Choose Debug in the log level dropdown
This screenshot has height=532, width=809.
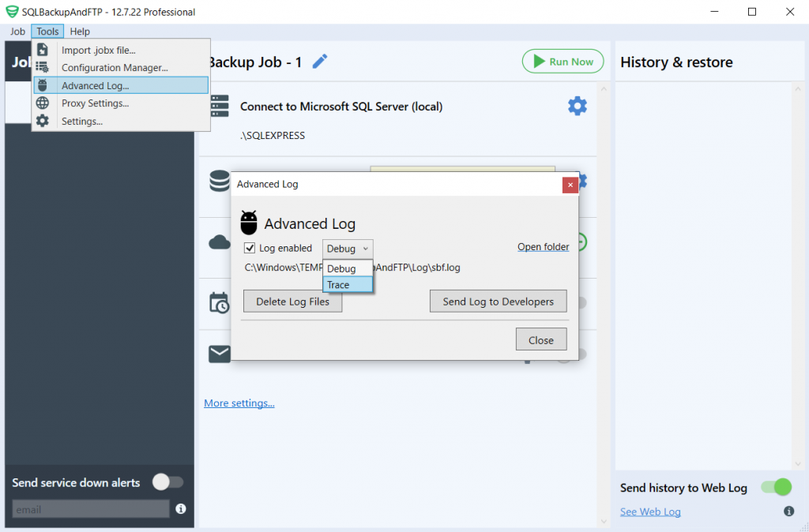tap(341, 268)
